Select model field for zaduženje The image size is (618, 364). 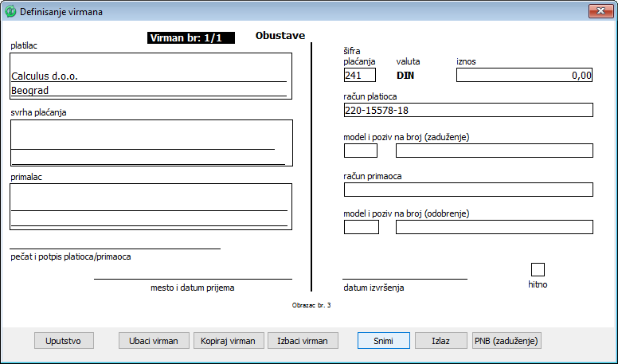click(360, 151)
